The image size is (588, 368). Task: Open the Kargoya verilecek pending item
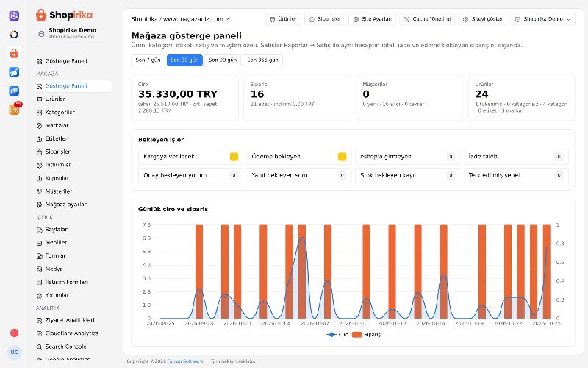tap(190, 157)
